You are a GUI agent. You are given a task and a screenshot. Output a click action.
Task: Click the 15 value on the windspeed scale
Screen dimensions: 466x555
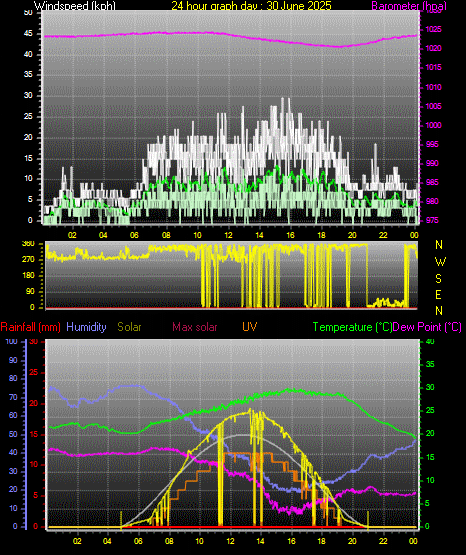(28, 158)
